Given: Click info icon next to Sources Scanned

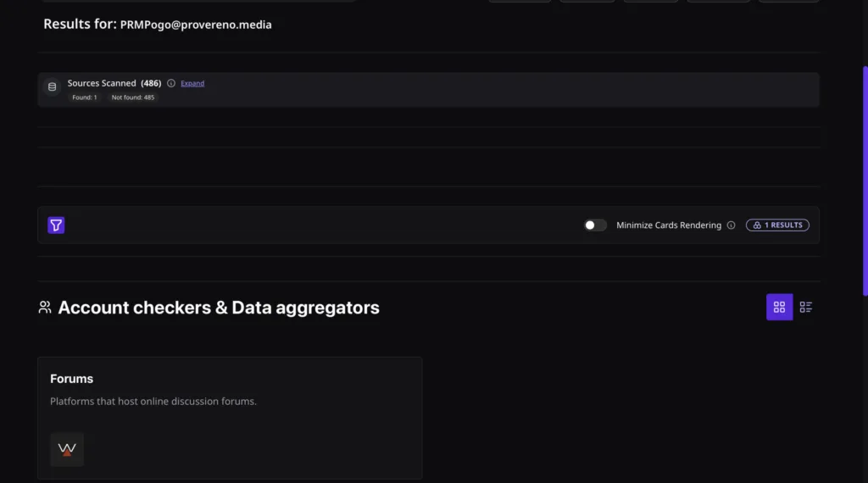Looking at the screenshot, I should tap(171, 84).
